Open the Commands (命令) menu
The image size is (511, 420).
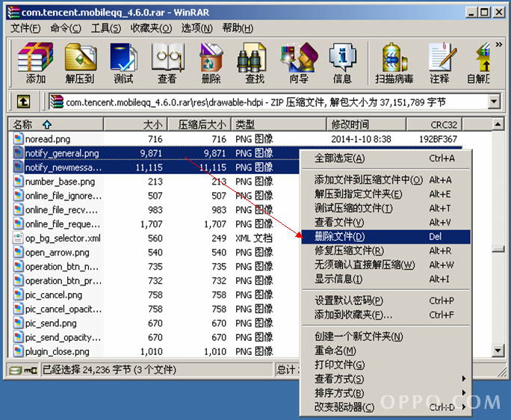tap(66, 28)
